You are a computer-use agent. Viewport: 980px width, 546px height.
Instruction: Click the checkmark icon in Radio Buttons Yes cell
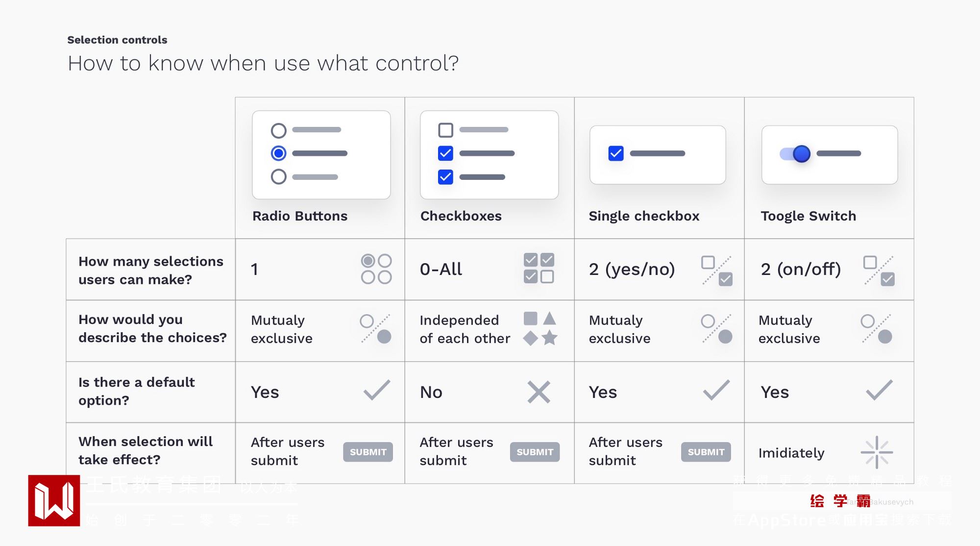376,390
